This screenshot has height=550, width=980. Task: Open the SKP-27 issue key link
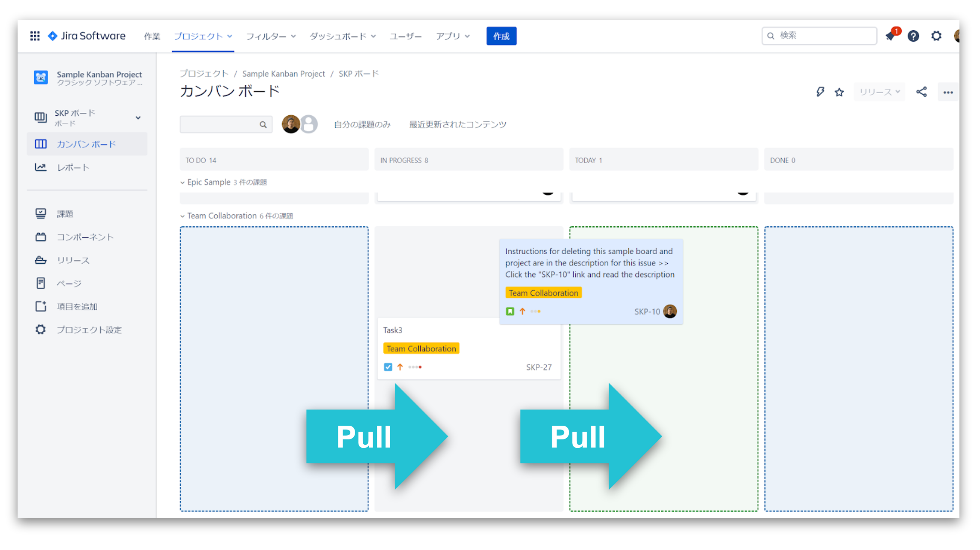click(539, 367)
